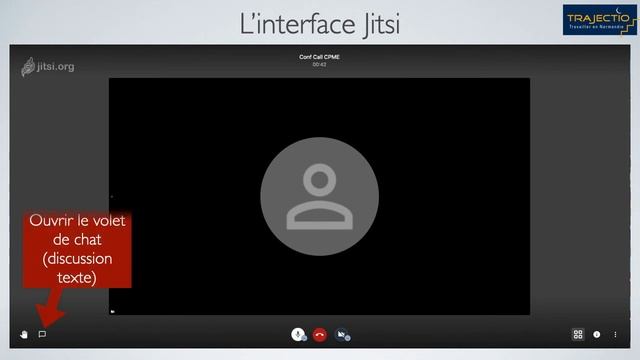Mute the microphone
Viewport: 640px width, 360px height.
298,335
